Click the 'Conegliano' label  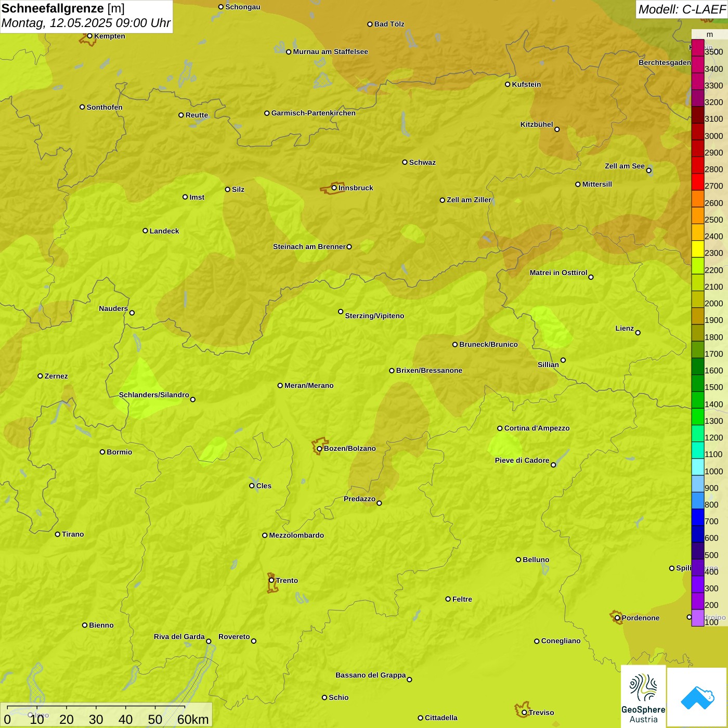coord(561,641)
